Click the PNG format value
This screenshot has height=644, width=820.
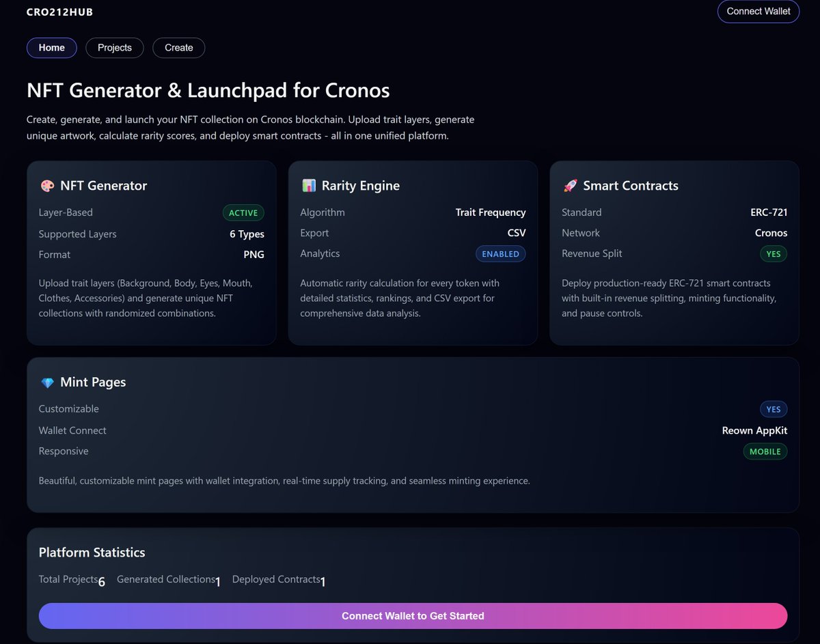(254, 255)
